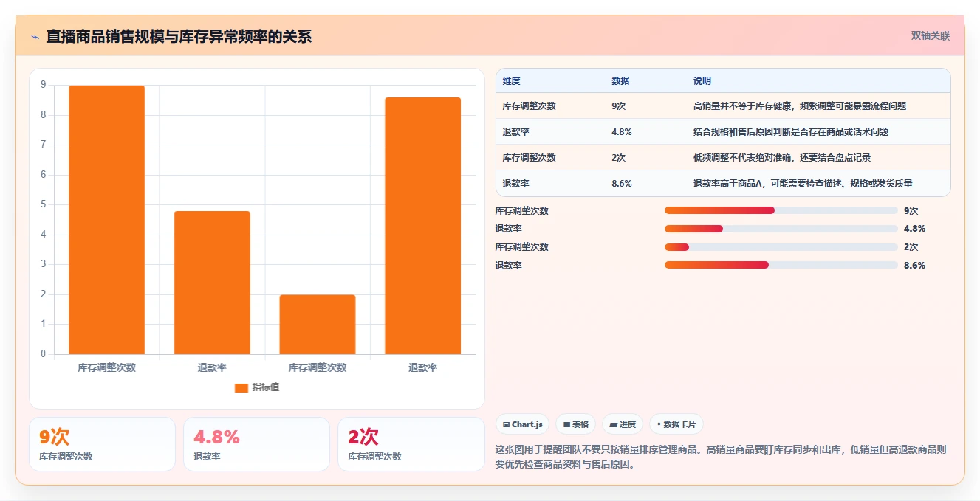The height and width of the screenshot is (501, 980).
Task: Click the 双轴关联 label in the header
Action: pos(930,35)
